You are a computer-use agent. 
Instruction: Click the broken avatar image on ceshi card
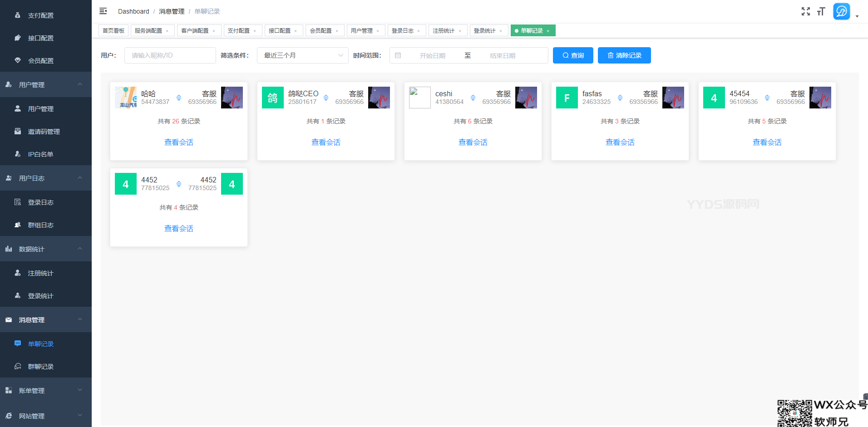420,98
